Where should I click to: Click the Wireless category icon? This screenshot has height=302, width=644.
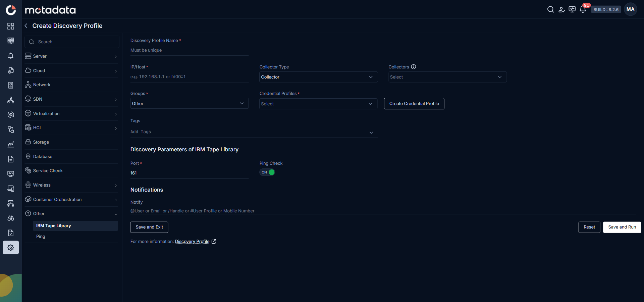[28, 185]
